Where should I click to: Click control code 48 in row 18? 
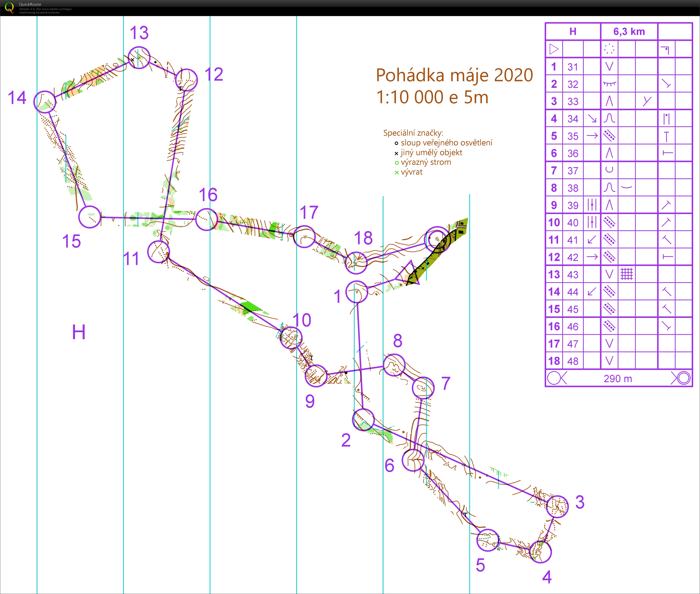pyautogui.click(x=573, y=361)
